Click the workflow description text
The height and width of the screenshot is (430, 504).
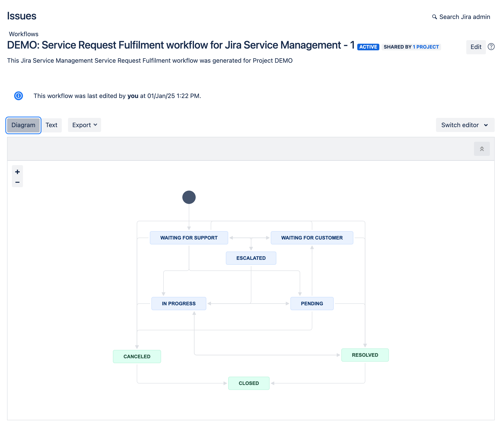coord(150,60)
